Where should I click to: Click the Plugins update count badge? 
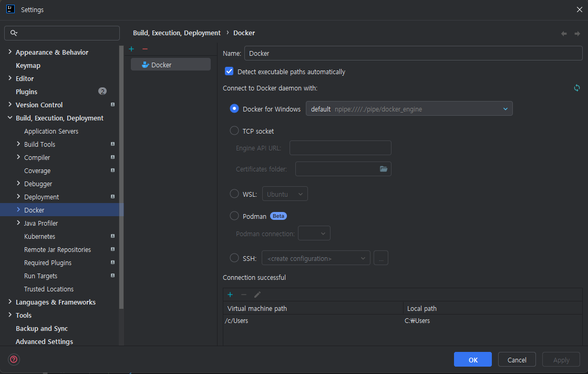[x=102, y=91]
